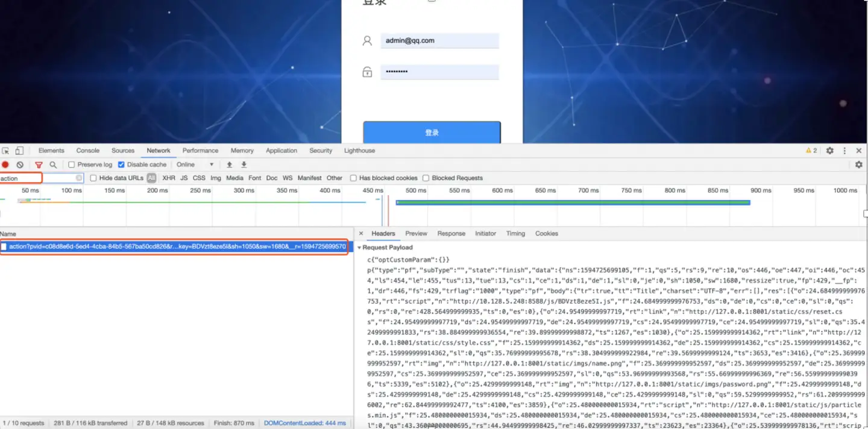
Task: Uncheck the Disable cache checkbox
Action: tap(121, 164)
